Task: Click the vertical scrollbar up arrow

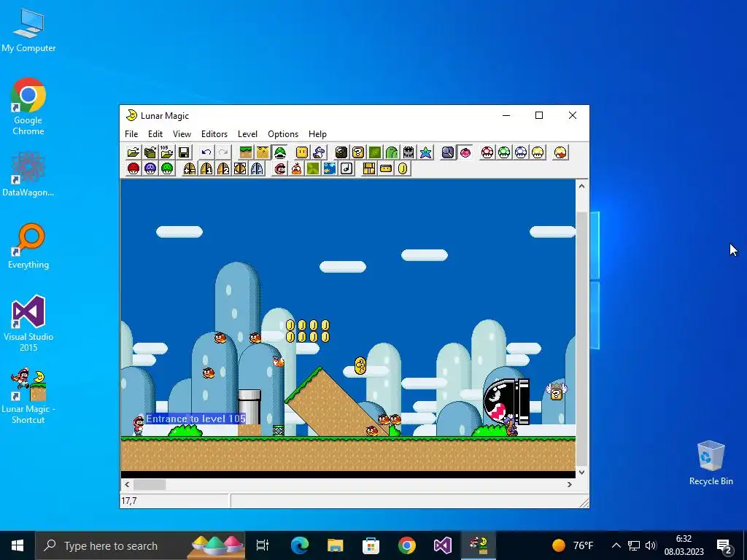Action: 581,186
